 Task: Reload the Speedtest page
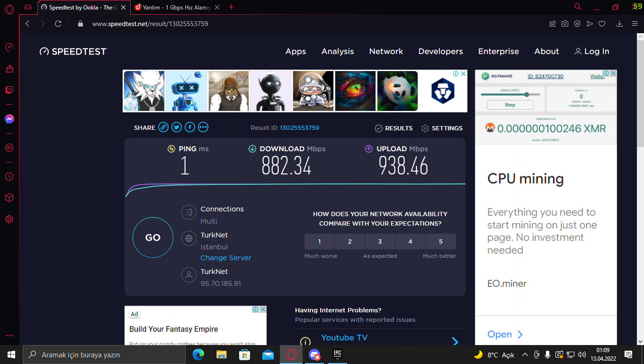(x=58, y=24)
